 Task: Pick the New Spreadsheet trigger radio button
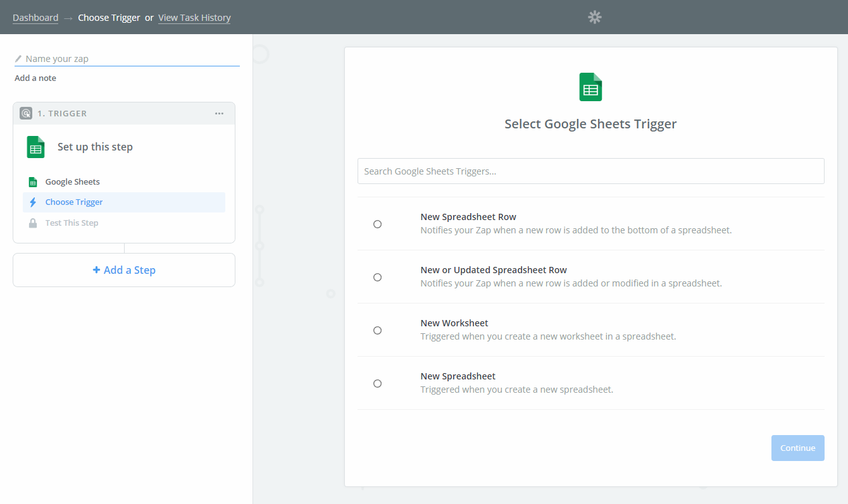point(377,383)
